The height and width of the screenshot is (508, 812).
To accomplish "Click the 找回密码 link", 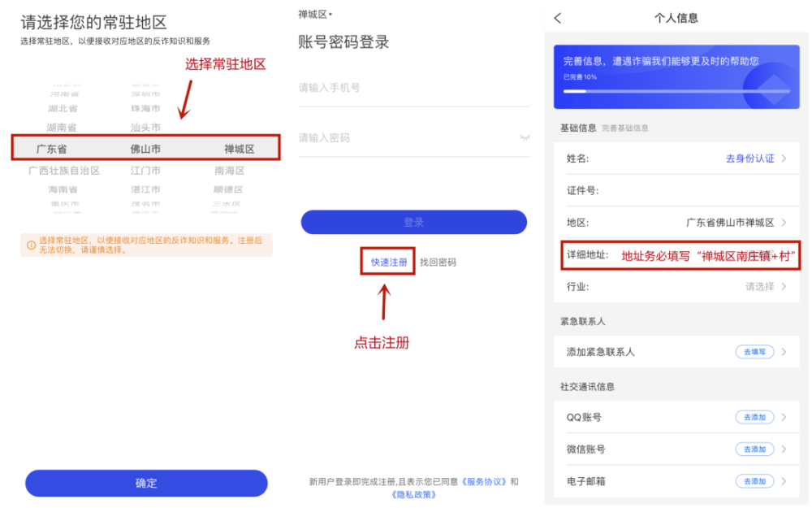I will click(x=438, y=263).
